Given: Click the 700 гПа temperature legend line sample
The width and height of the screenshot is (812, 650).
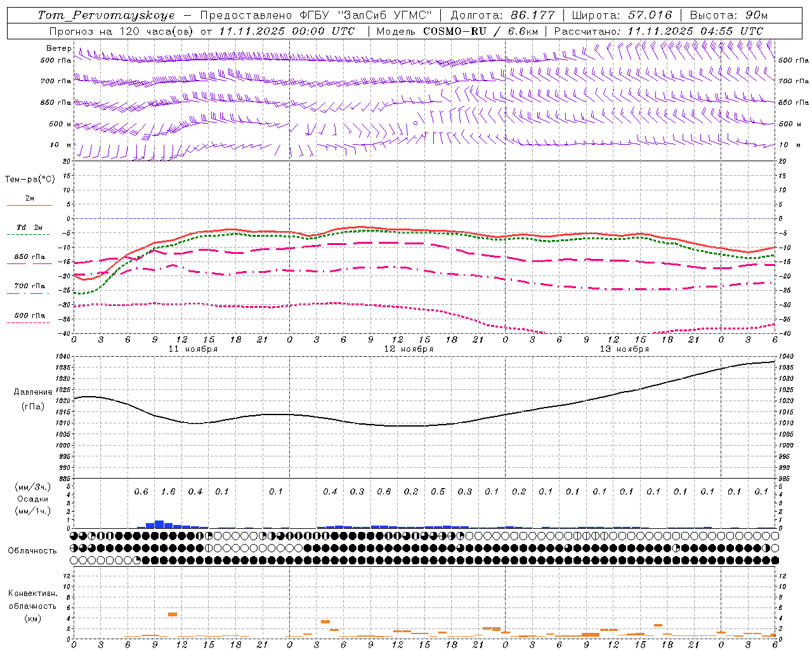Looking at the screenshot, I should (x=28, y=293).
